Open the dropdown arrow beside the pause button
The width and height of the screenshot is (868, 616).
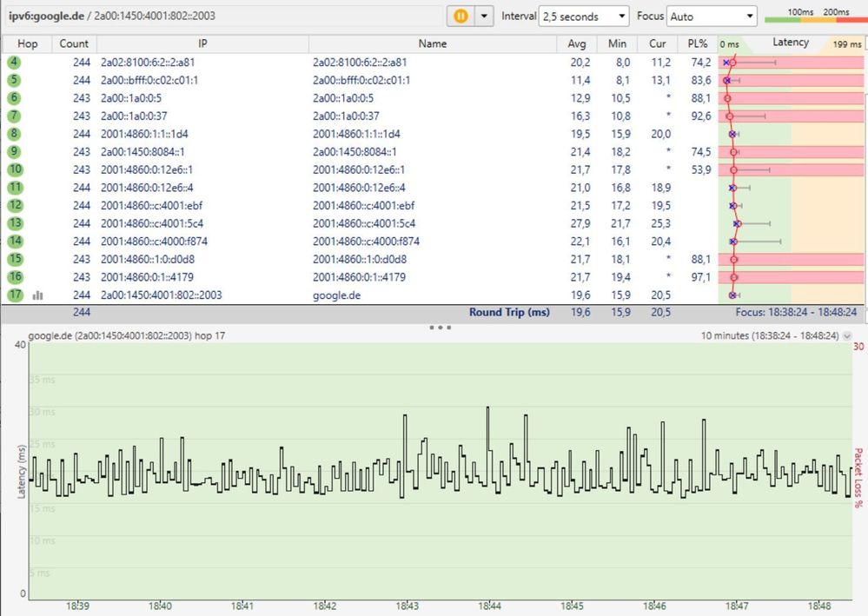click(484, 16)
